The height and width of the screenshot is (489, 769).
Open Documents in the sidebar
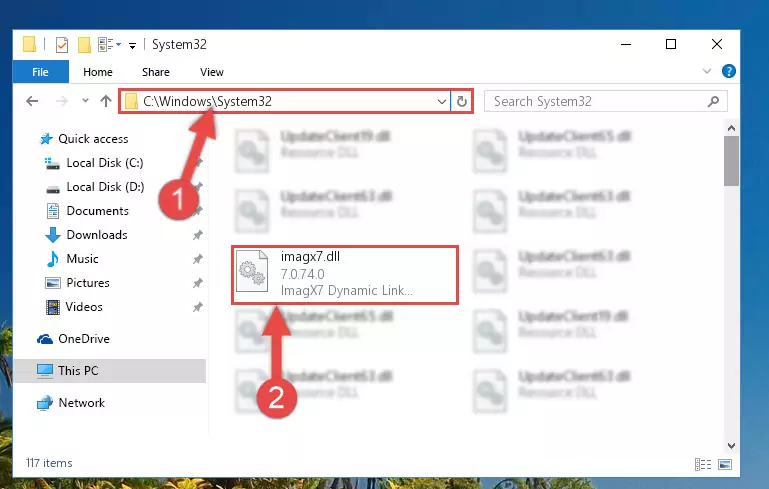click(x=98, y=211)
